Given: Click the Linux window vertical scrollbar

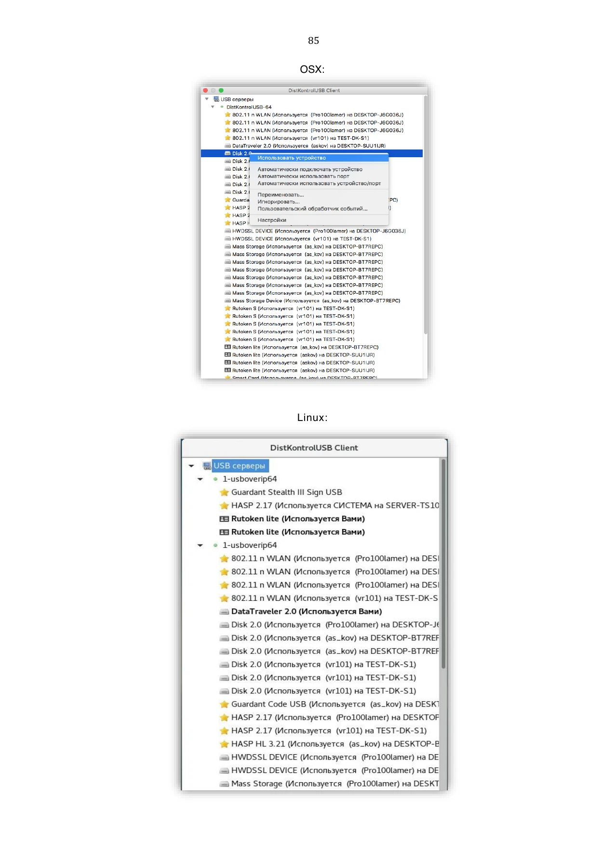Looking at the screenshot, I should point(443,564).
